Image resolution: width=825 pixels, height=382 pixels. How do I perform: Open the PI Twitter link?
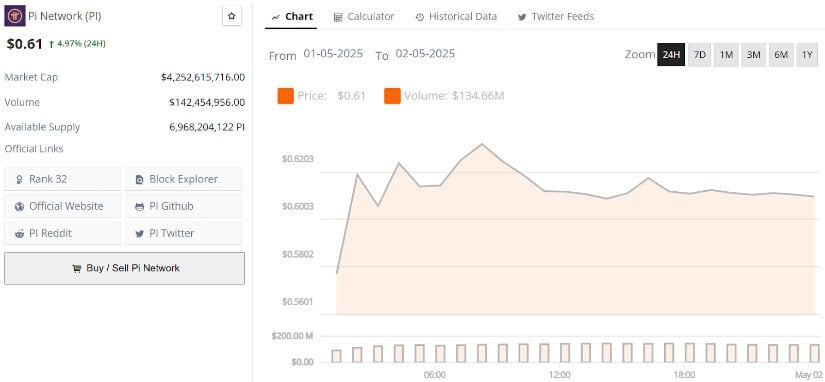184,234
